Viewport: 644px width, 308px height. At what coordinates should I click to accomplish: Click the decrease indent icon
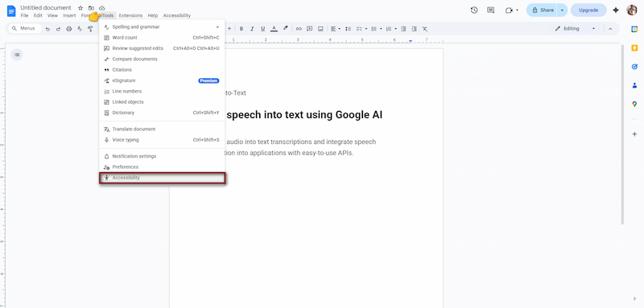coord(404,29)
